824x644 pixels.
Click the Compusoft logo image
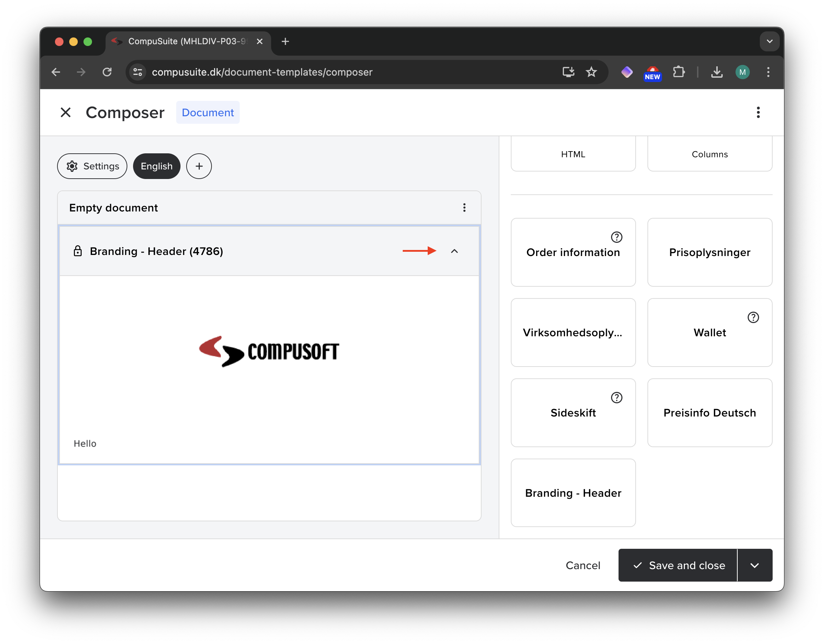[x=269, y=351]
